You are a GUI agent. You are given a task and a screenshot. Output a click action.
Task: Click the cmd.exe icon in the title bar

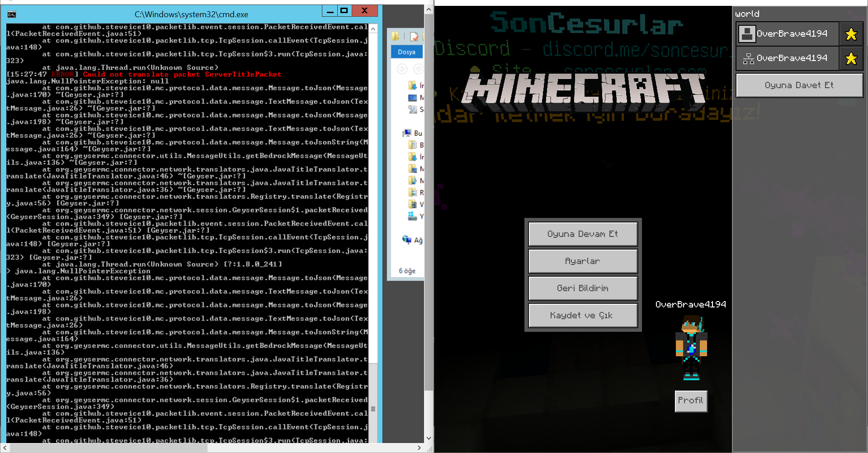pos(11,14)
